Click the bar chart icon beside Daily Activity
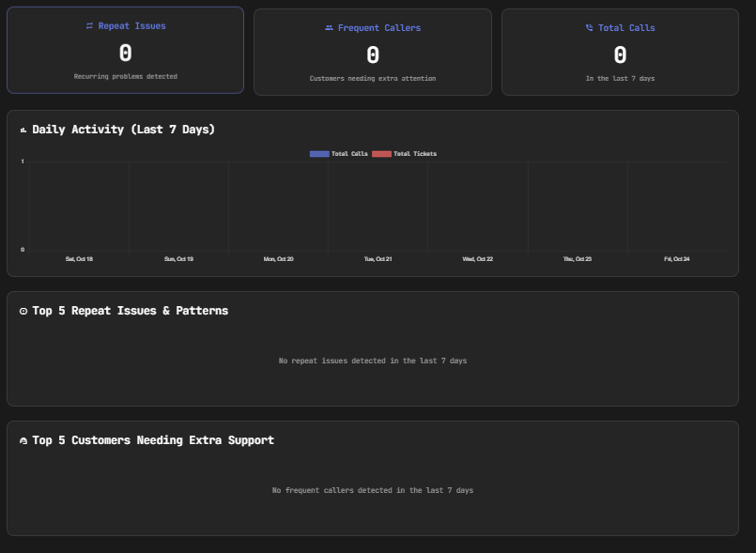This screenshot has width=756, height=553. tap(23, 130)
